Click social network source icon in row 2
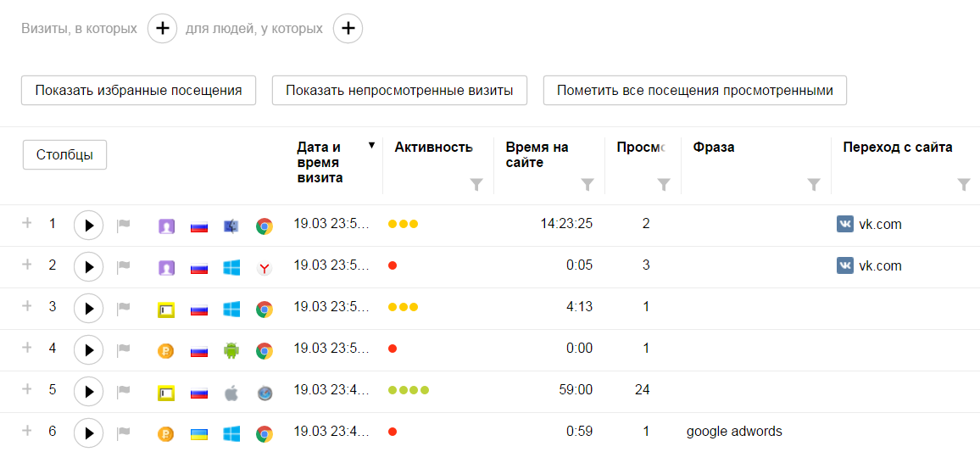Image resolution: width=980 pixels, height=452 pixels. coord(165,268)
